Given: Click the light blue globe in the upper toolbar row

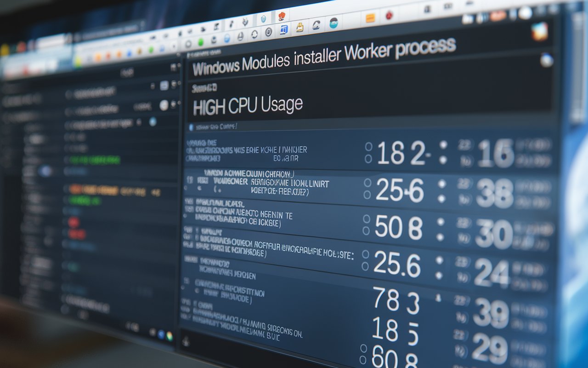Looking at the screenshot, I should point(263,19).
